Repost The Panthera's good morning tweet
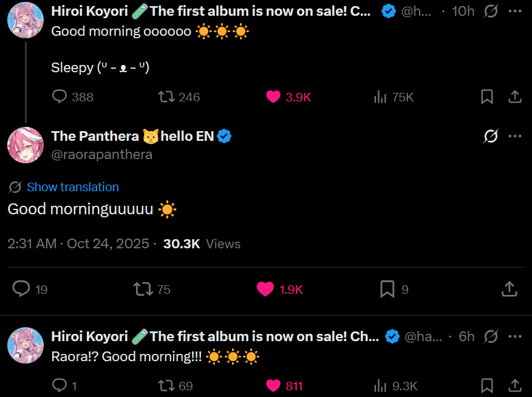 pos(143,289)
